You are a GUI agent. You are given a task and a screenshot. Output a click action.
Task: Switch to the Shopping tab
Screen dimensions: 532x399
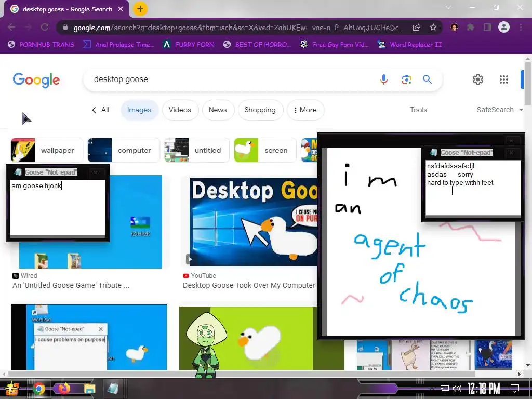260,110
